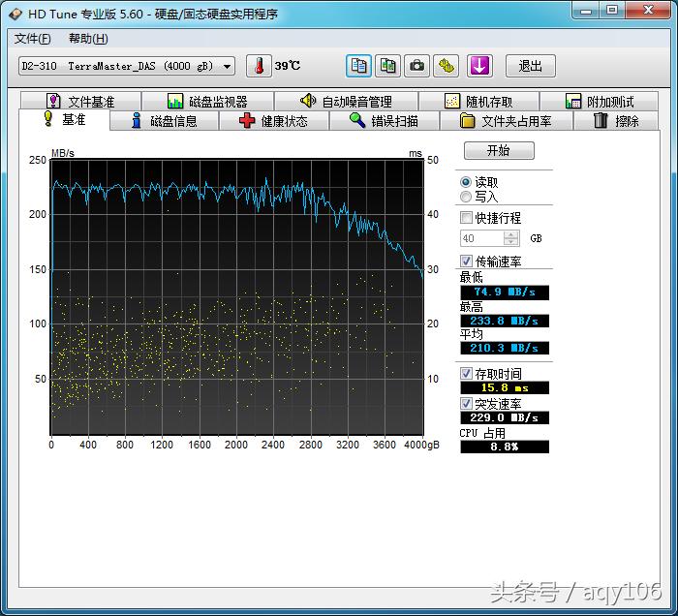Click the copy text to clipboard icon
Viewport: 678px width, 616px height.
point(359,66)
